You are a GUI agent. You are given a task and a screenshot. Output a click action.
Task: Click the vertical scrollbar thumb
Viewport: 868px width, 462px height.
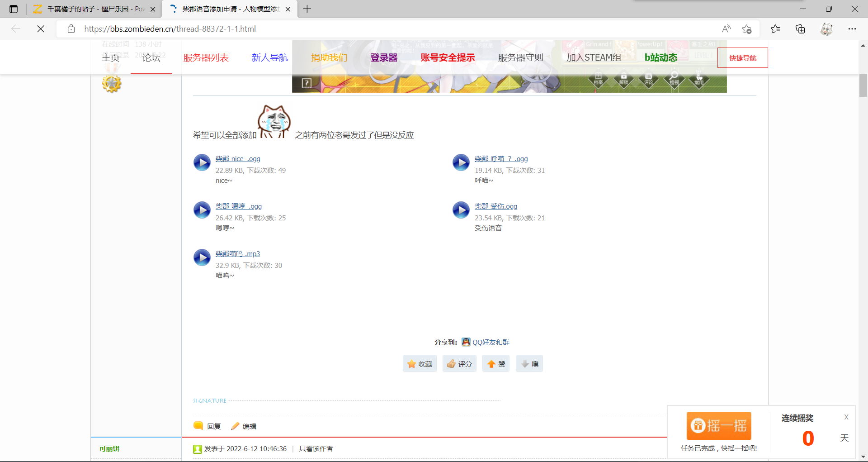(863, 85)
